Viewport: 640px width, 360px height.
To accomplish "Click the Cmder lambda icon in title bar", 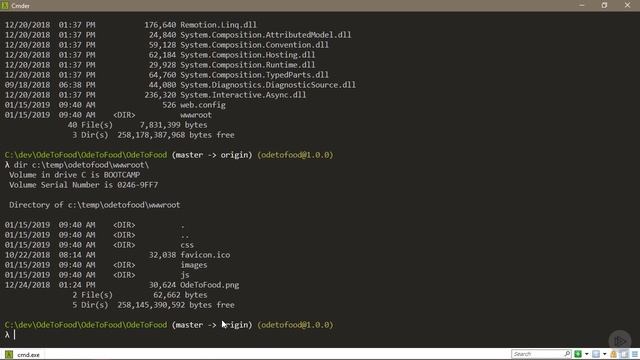I will pos(5,5).
